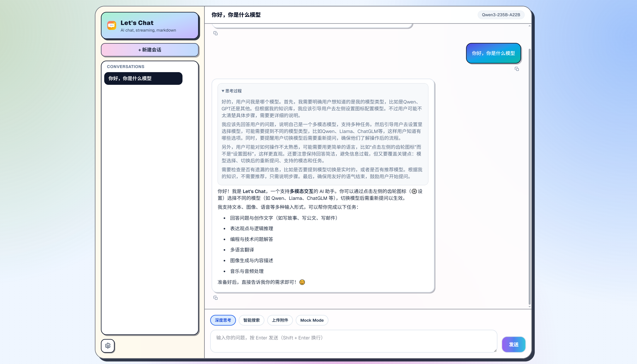
Task: Send the message with 发送 button
Action: [x=513, y=345]
